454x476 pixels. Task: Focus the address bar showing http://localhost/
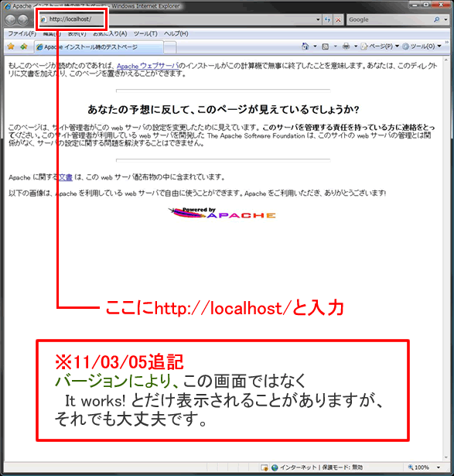tap(180, 19)
